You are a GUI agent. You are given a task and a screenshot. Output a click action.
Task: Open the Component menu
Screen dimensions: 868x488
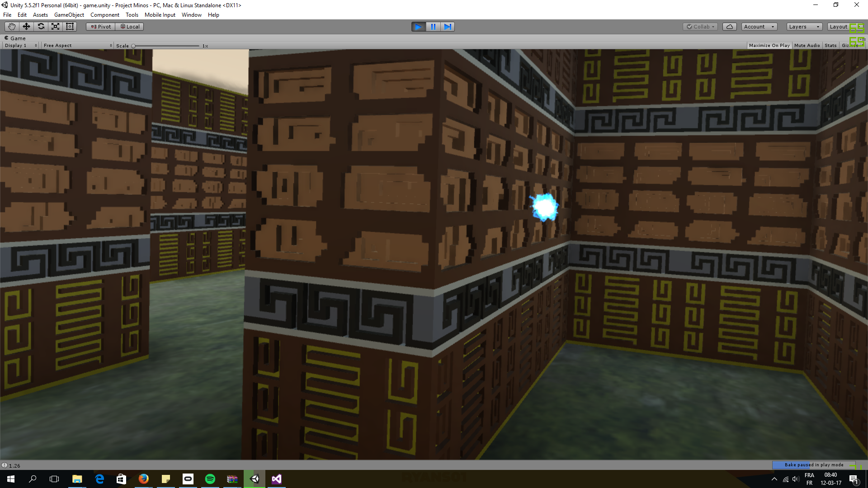coord(104,15)
